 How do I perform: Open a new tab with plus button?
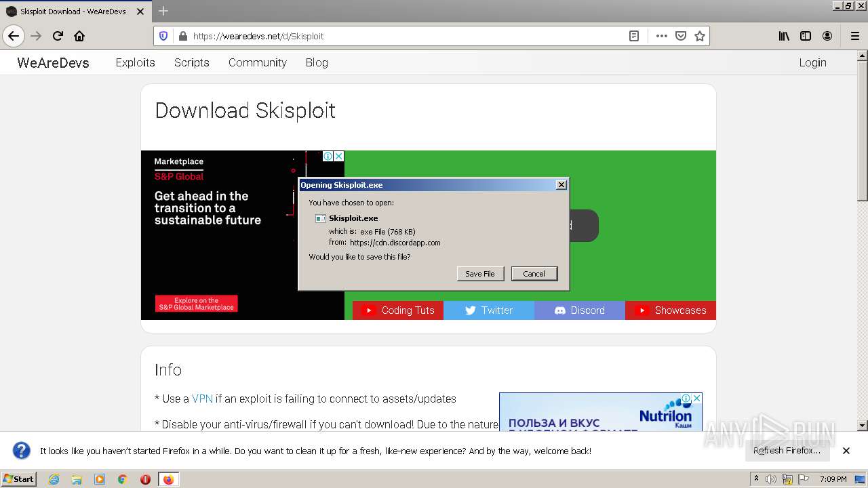tap(163, 11)
